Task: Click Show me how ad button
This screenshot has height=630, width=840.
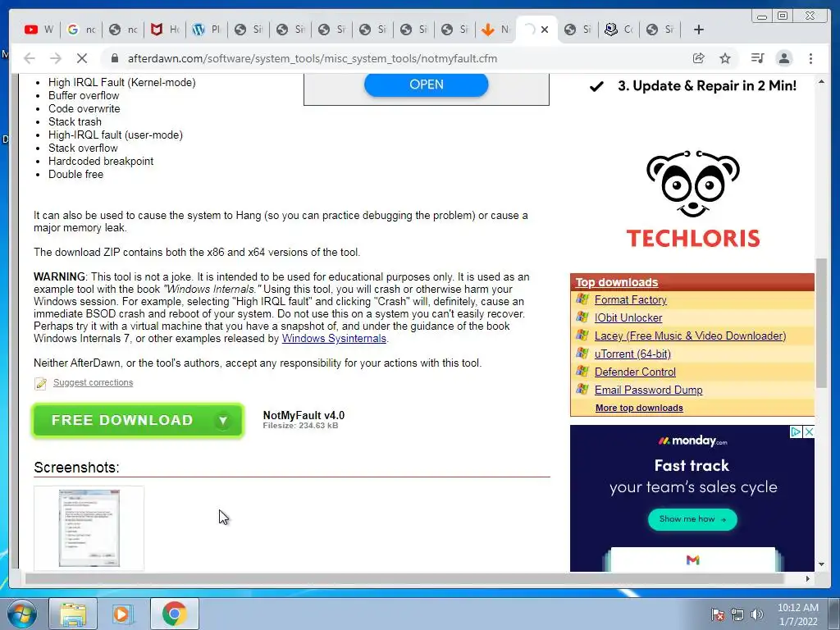Action: (x=692, y=519)
